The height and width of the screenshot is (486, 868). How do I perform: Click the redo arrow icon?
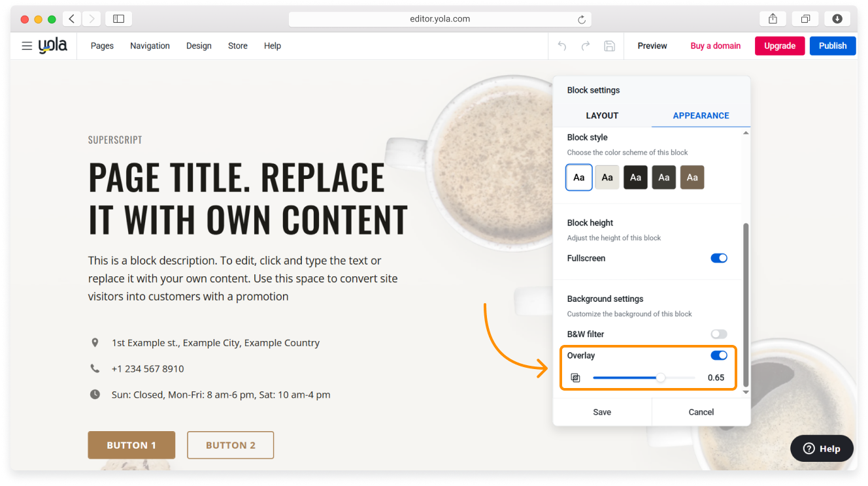(586, 46)
